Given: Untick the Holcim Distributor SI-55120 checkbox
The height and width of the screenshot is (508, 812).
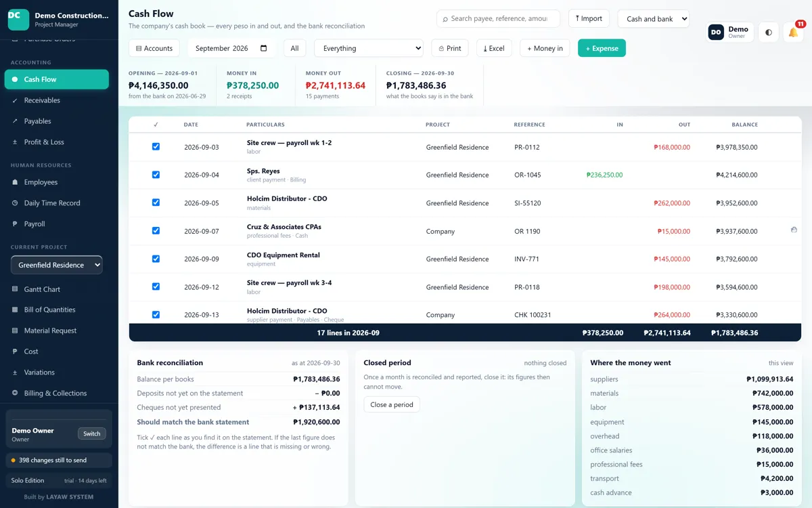Looking at the screenshot, I should pyautogui.click(x=156, y=203).
